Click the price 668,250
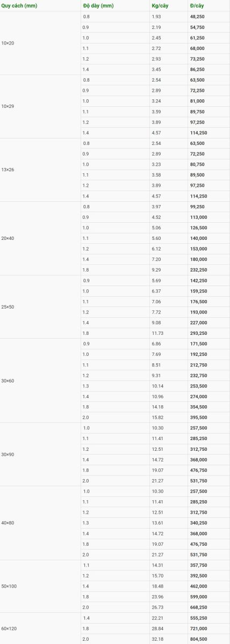 (199, 607)
